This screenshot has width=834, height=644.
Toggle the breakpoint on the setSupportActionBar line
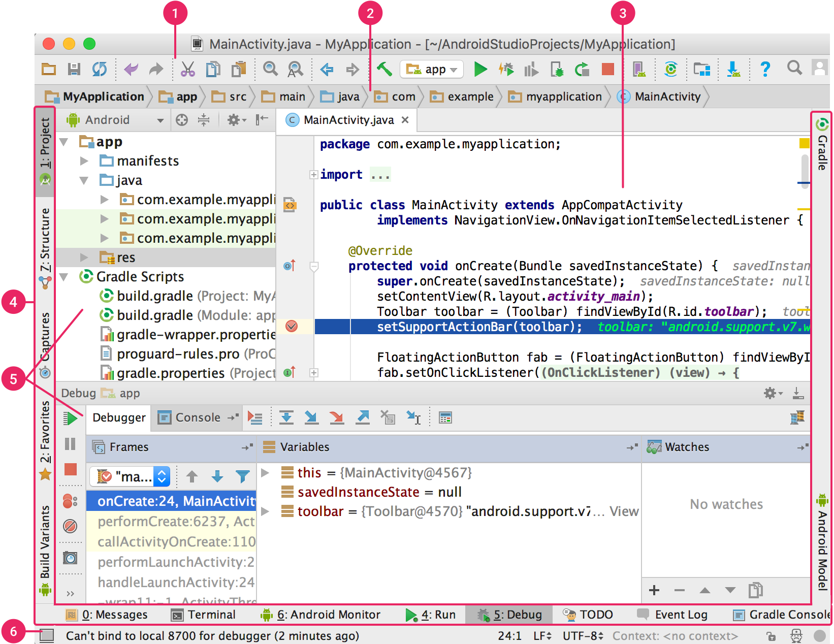[292, 327]
